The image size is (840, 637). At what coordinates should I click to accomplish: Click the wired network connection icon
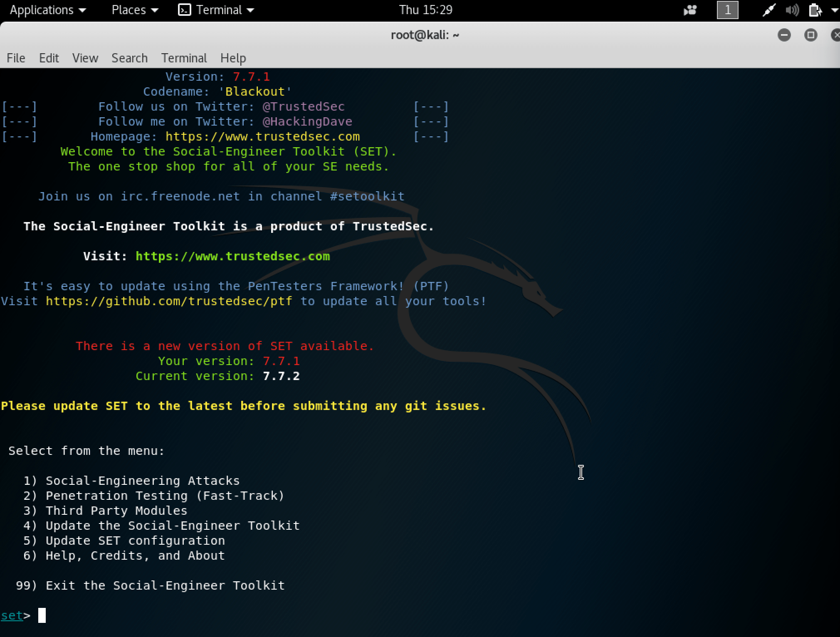(768, 10)
